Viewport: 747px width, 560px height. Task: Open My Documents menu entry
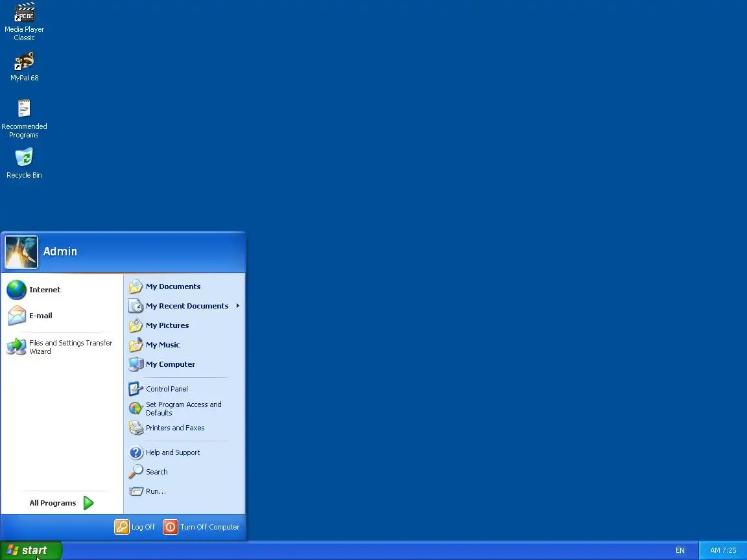(x=185, y=286)
